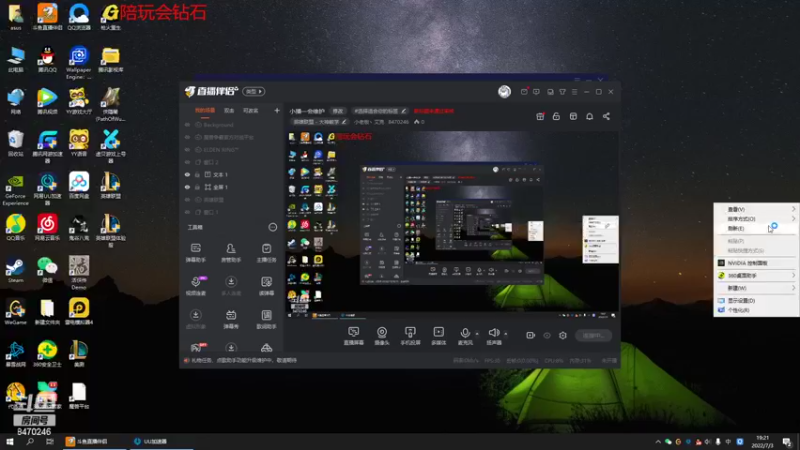The height and width of the screenshot is (450, 800).
Task: Toggle visibility of 窗口 2 source
Action: 187,162
